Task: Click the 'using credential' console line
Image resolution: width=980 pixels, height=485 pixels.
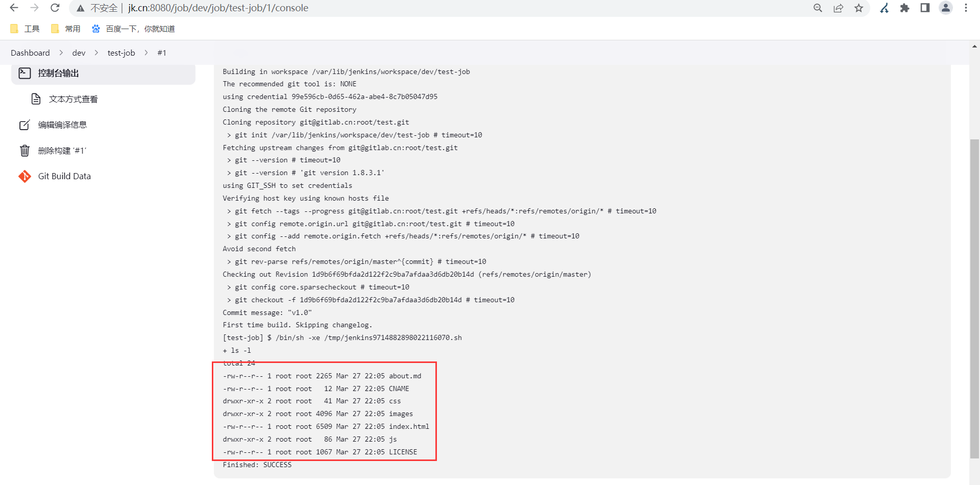Action: 330,96
